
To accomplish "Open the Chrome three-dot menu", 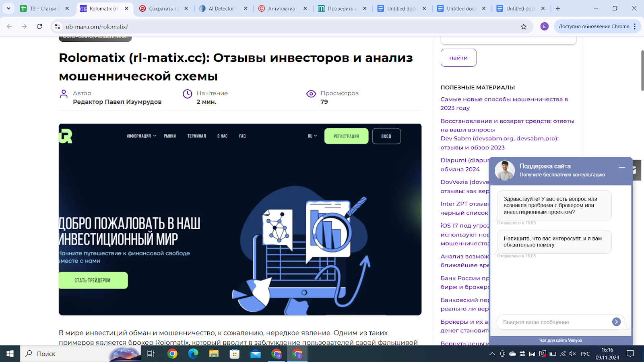I will 635,27.
